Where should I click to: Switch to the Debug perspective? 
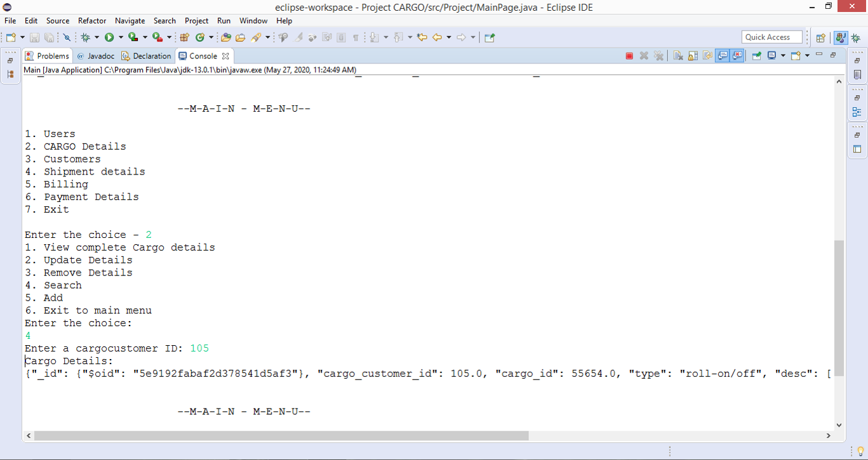click(856, 37)
